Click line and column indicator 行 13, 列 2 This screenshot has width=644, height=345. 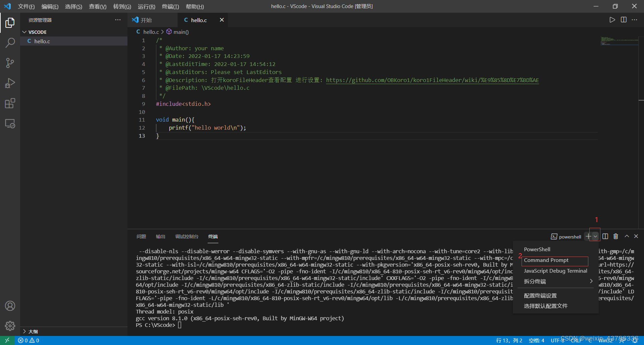pos(509,340)
